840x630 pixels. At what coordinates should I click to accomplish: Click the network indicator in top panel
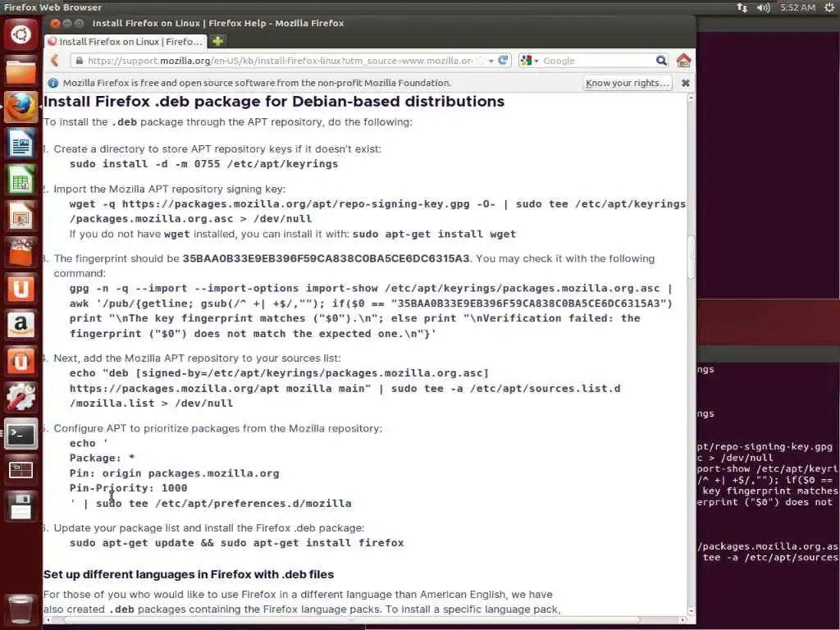[742, 7]
